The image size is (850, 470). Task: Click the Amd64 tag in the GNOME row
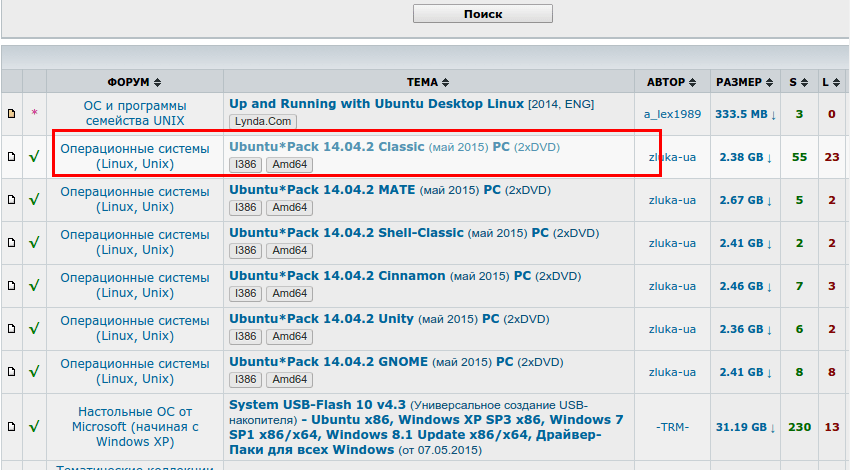[x=289, y=379]
